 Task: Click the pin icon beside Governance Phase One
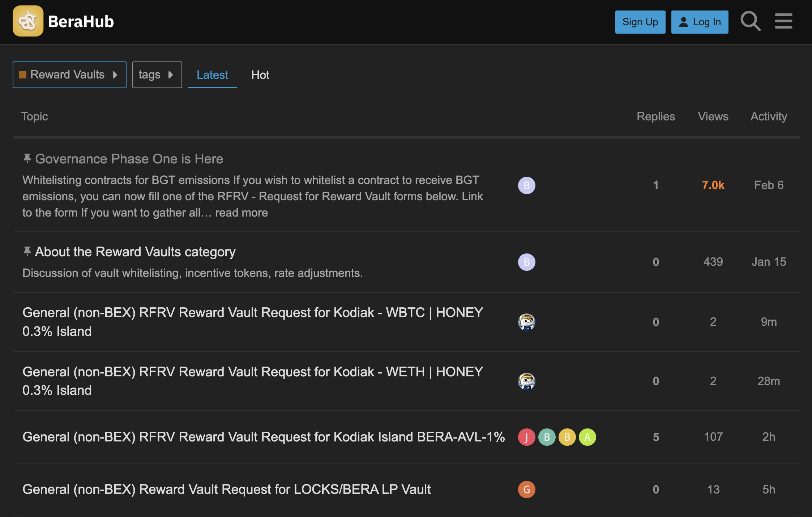coord(27,158)
